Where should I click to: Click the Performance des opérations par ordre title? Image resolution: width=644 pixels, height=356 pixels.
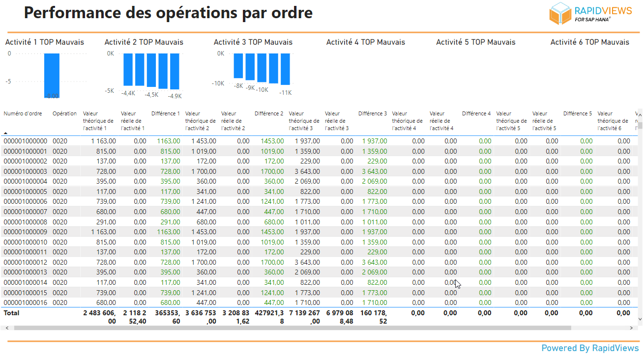[x=168, y=13]
